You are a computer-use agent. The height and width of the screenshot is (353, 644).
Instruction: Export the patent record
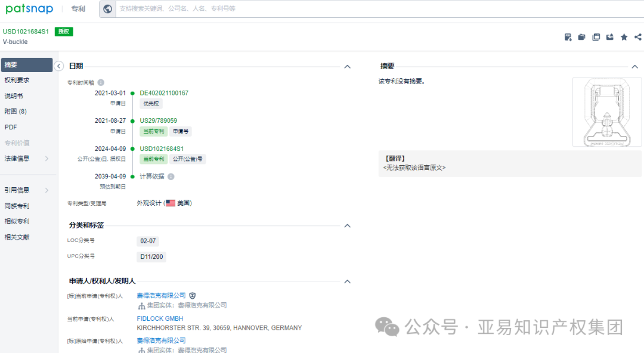609,36
